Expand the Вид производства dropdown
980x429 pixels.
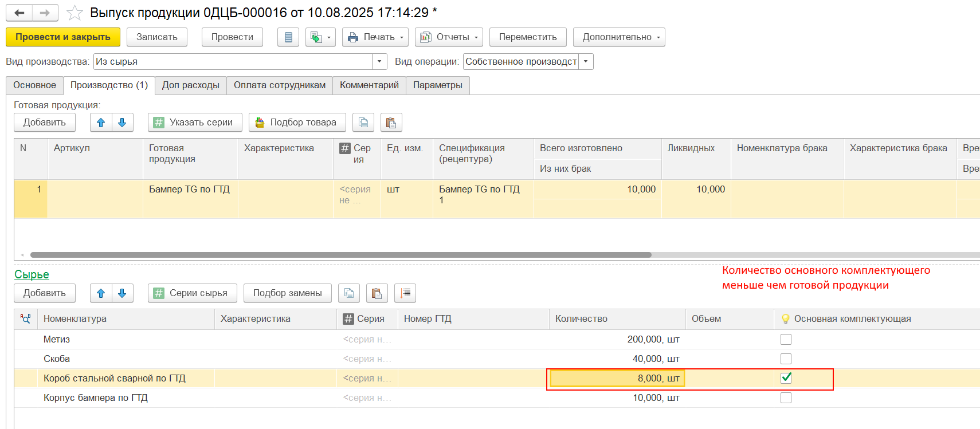379,62
